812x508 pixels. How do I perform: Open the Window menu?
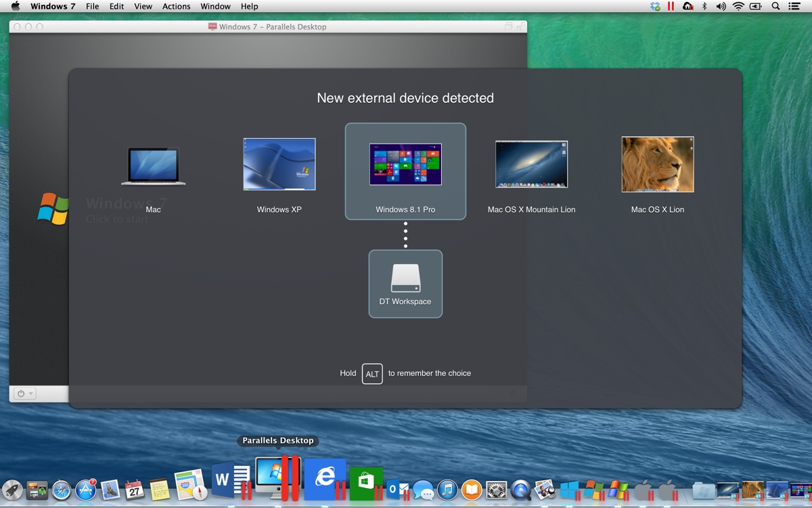point(215,7)
